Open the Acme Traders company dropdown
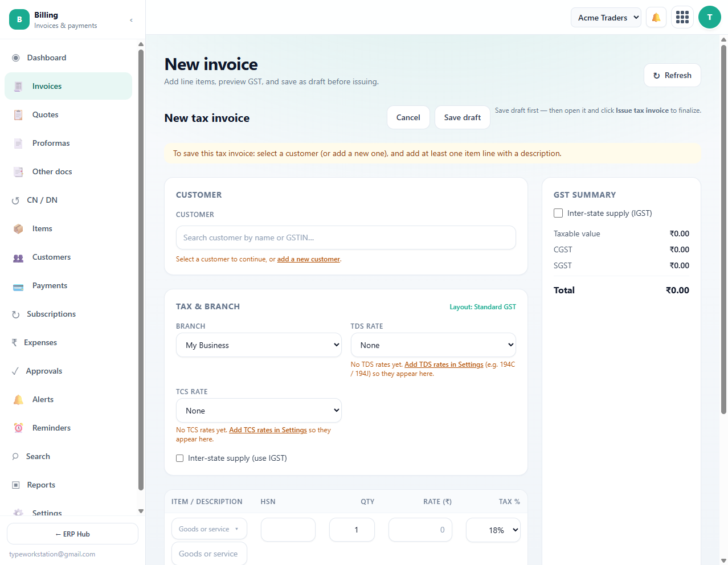The height and width of the screenshot is (565, 728). click(x=606, y=18)
